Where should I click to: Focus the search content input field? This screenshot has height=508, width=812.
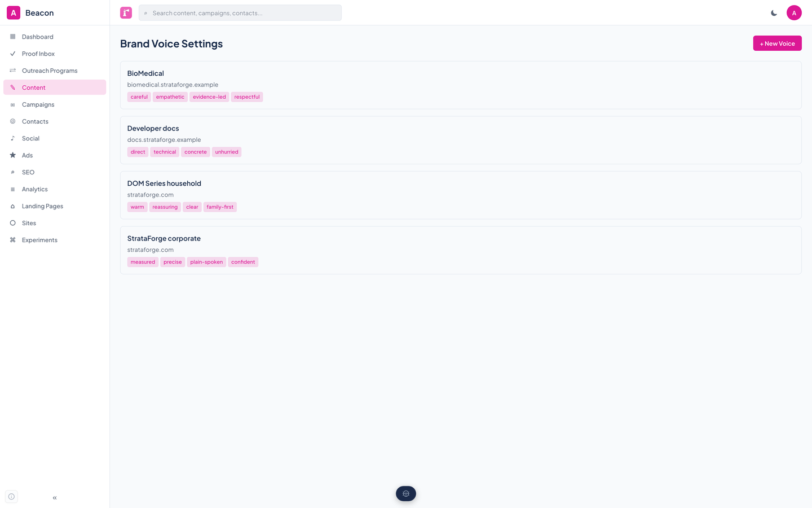point(240,13)
